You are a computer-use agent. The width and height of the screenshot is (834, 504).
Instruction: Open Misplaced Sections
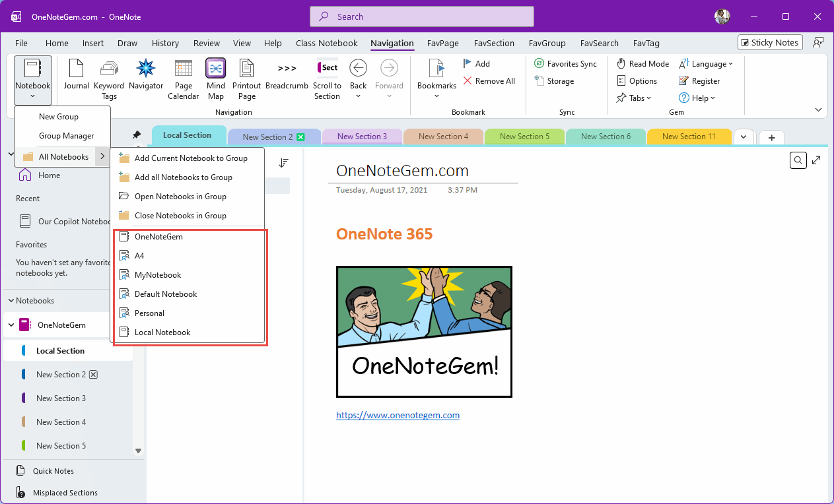click(x=57, y=493)
